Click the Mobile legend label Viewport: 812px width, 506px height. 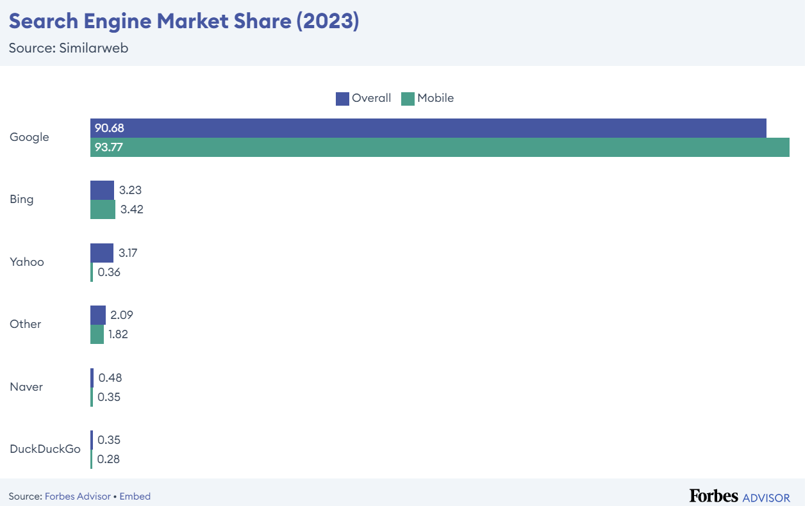[435, 98]
